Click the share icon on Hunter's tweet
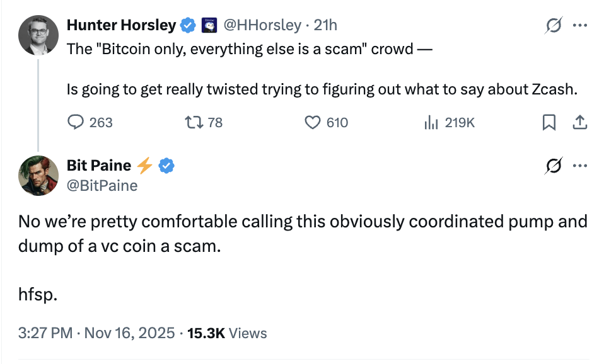The image size is (604, 364). pyautogui.click(x=579, y=122)
